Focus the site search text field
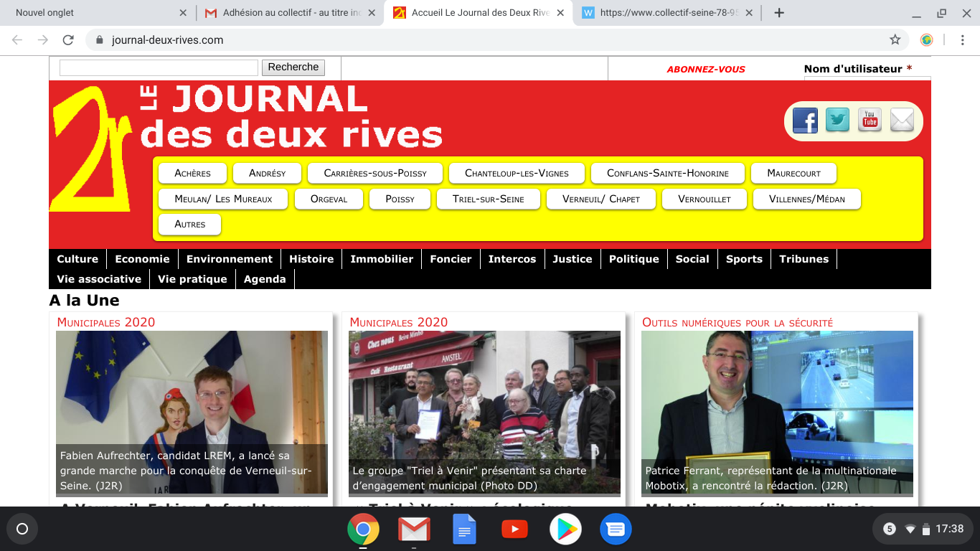Screen dimensions: 980x551 coord(159,67)
